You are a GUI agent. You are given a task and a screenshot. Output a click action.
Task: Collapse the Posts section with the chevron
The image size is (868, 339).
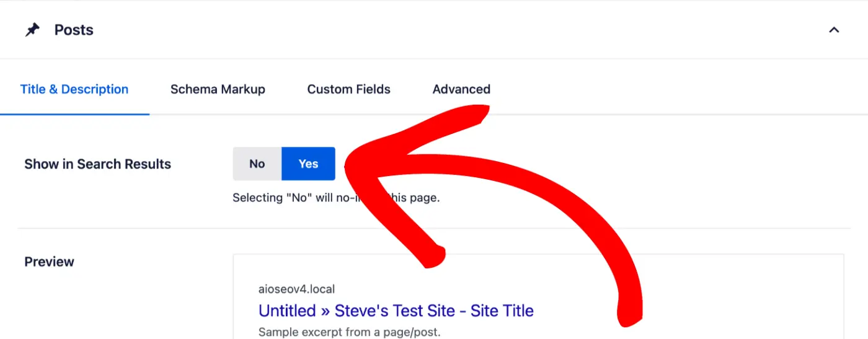(834, 30)
